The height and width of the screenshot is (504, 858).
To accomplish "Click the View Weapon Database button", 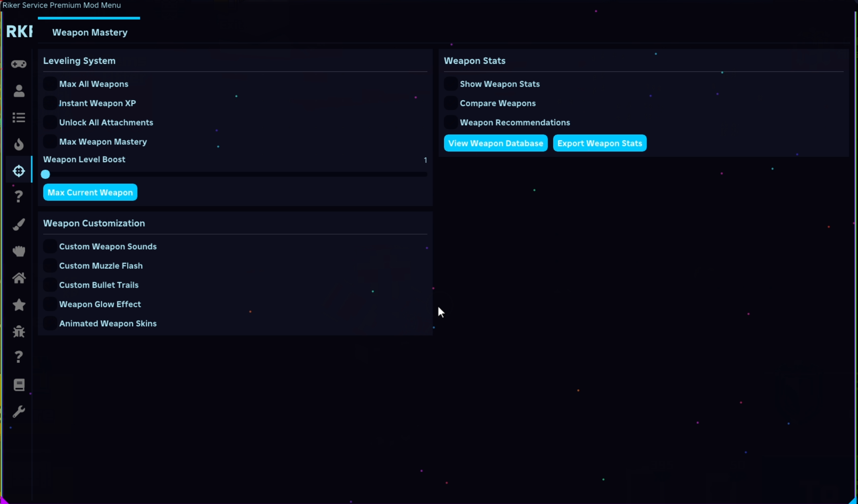I will [x=496, y=143].
